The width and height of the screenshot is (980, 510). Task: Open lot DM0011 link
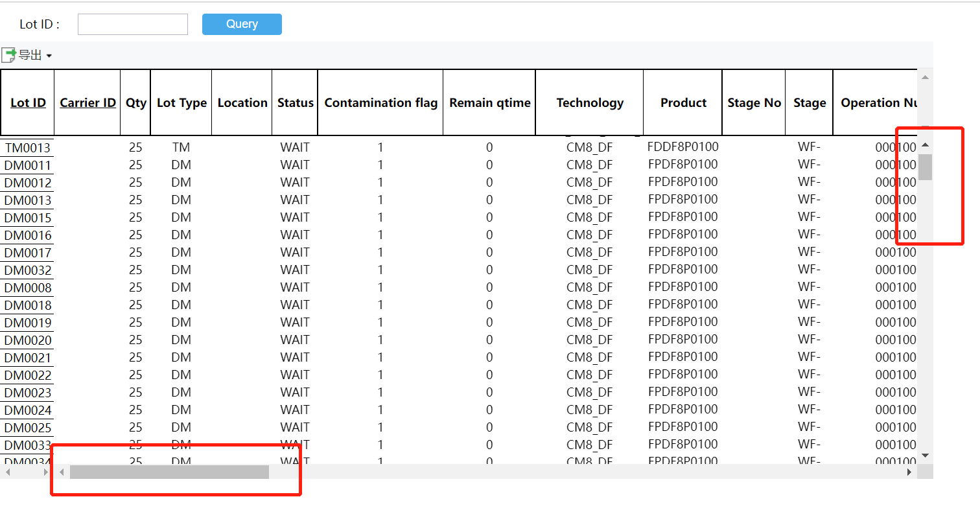(28, 165)
